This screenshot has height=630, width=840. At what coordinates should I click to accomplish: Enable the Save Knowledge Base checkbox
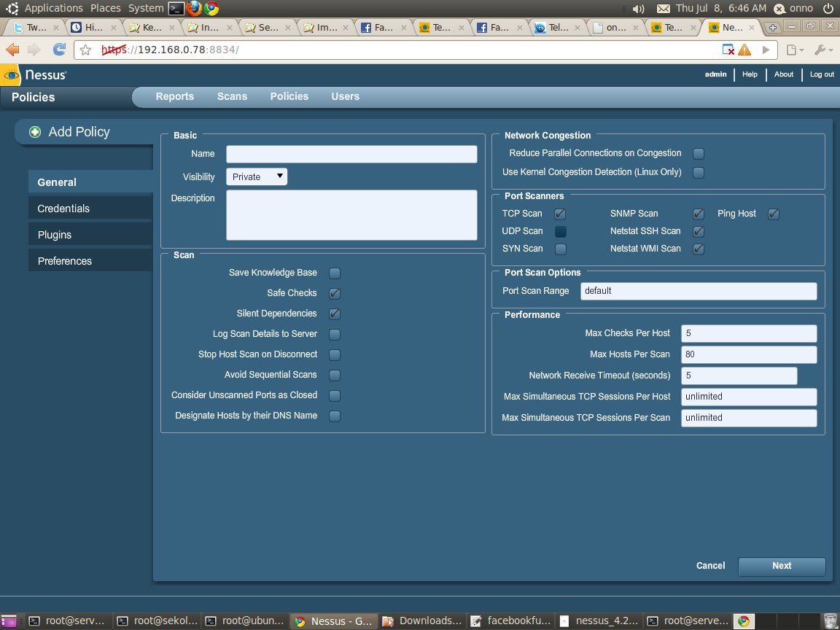click(x=335, y=273)
